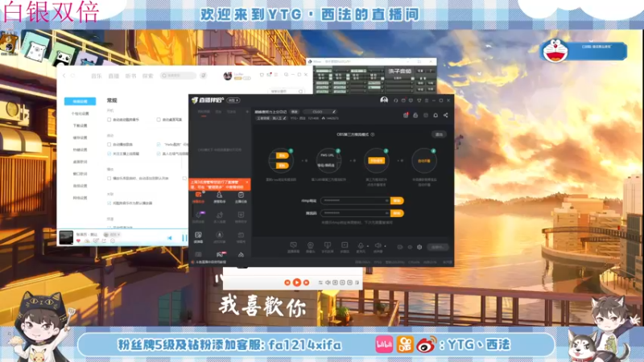Click previous track in the music player bar
The height and width of the screenshot is (362, 644).
[x=170, y=238]
